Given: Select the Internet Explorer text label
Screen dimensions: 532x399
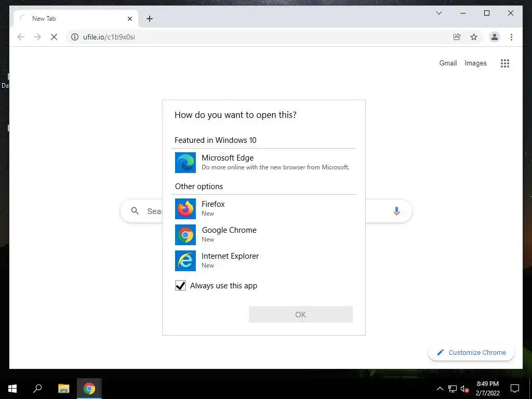Looking at the screenshot, I should pyautogui.click(x=230, y=256).
